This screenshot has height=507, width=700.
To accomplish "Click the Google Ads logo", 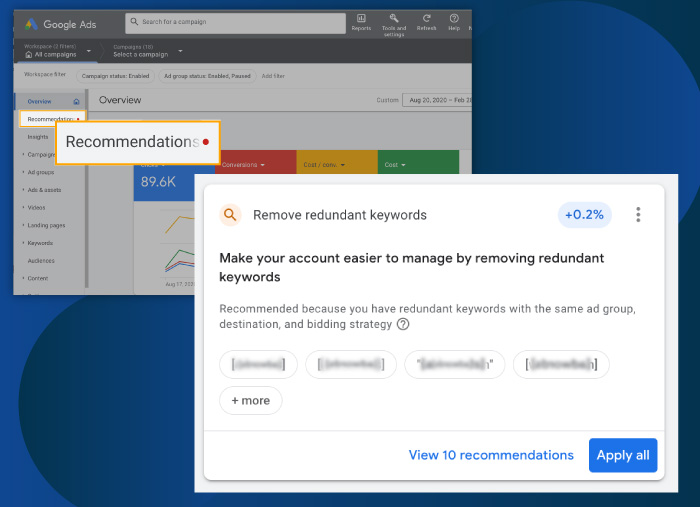I will [29, 24].
